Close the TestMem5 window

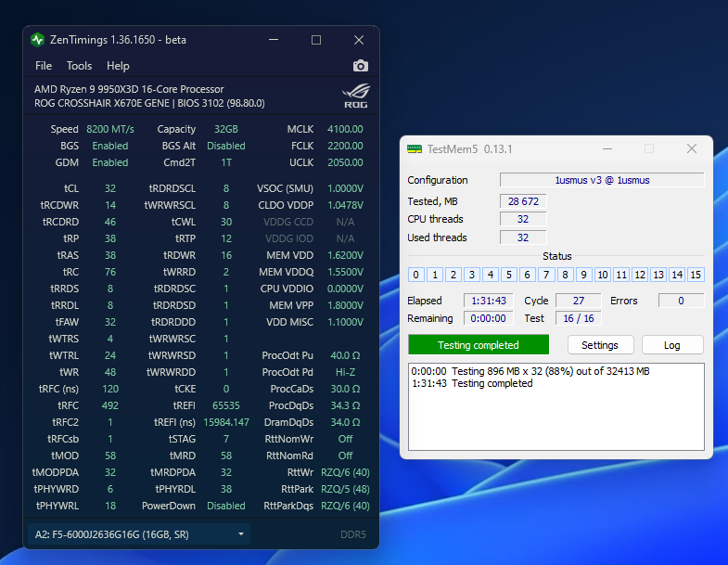[x=691, y=149]
